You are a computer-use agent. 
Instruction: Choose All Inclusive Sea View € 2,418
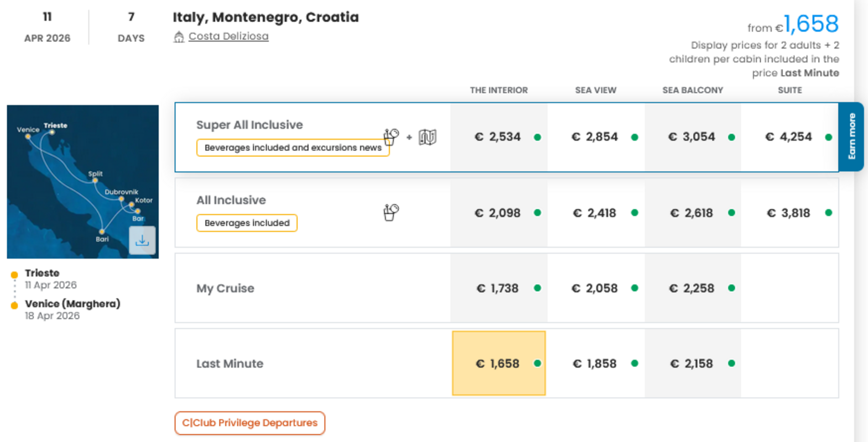595,213
